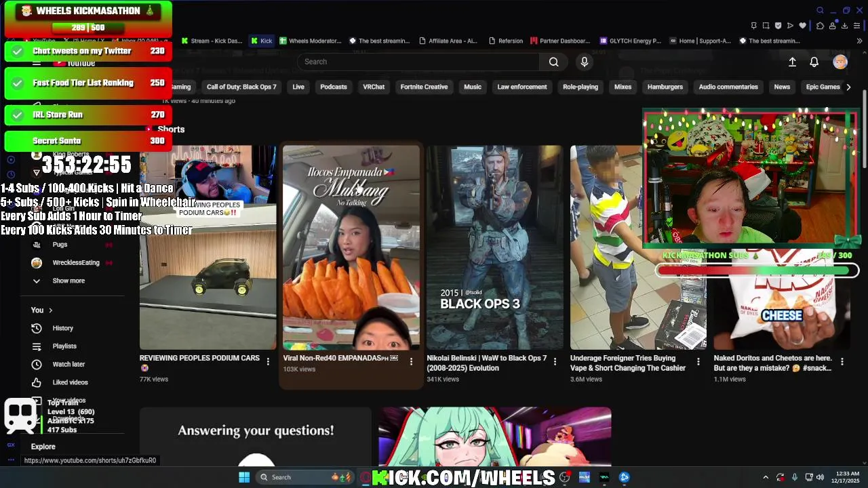Click browser ad-blocker shield icon
Screen dimensions: 868x488
click(x=778, y=26)
